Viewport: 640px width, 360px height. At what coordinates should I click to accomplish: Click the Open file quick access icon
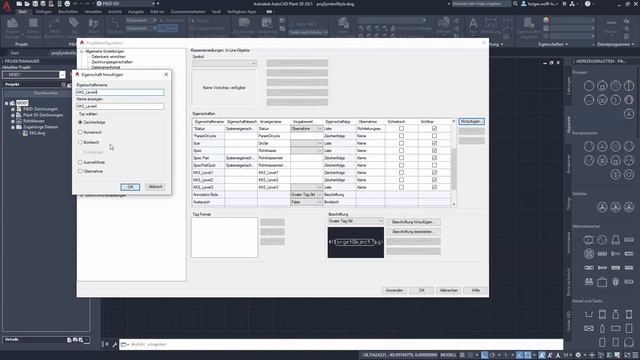click(27, 4)
